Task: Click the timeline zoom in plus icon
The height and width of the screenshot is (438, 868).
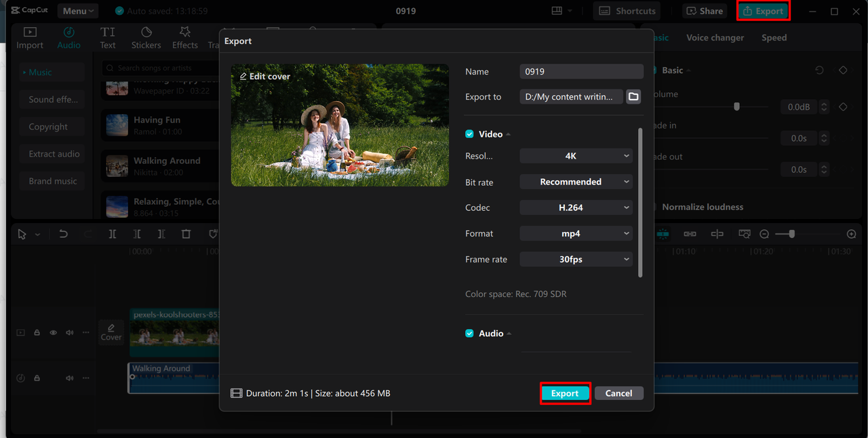Action: coord(852,234)
